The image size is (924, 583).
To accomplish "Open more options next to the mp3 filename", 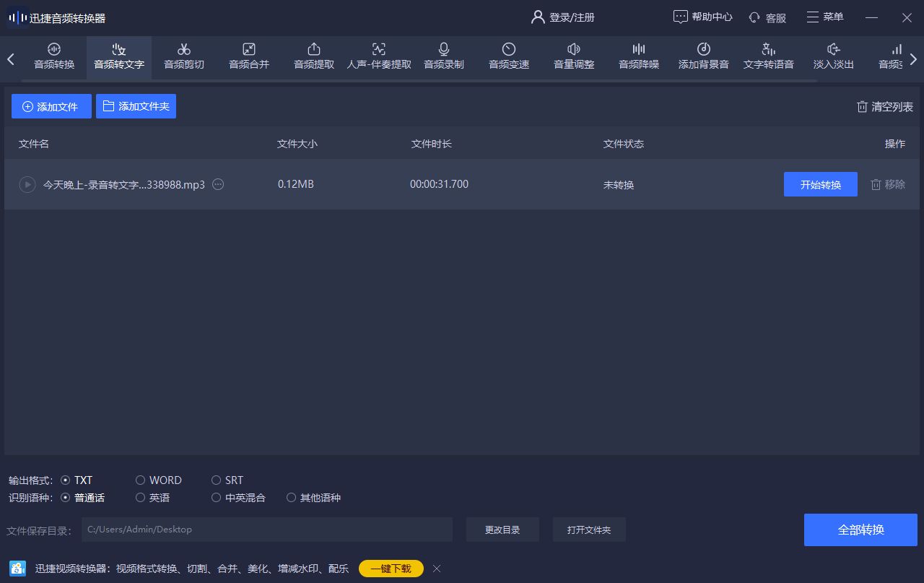I will tap(218, 184).
